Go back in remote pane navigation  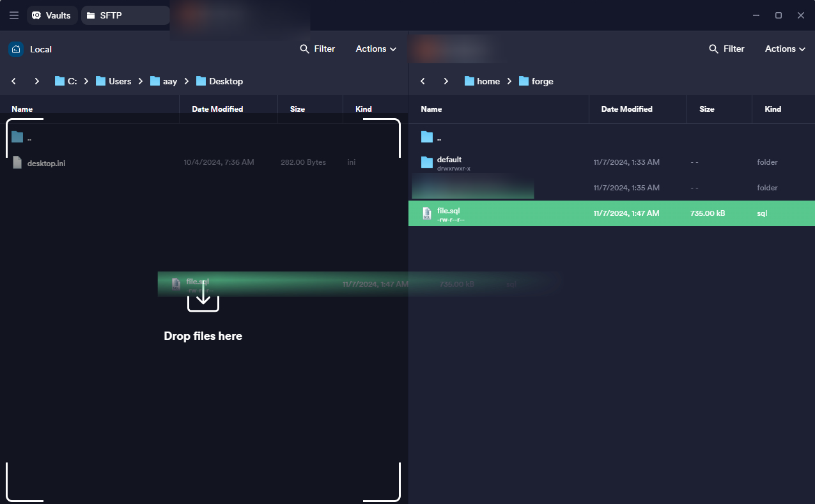[x=423, y=81]
